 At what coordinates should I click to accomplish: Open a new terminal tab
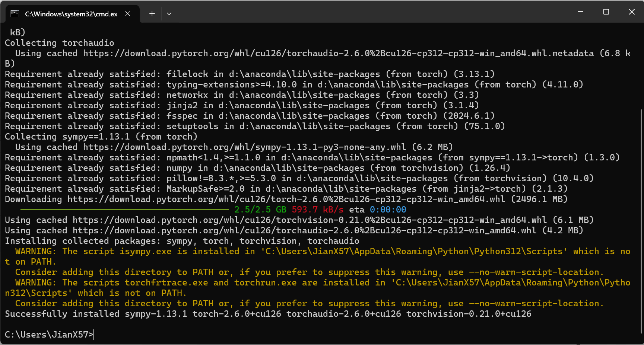tap(152, 14)
